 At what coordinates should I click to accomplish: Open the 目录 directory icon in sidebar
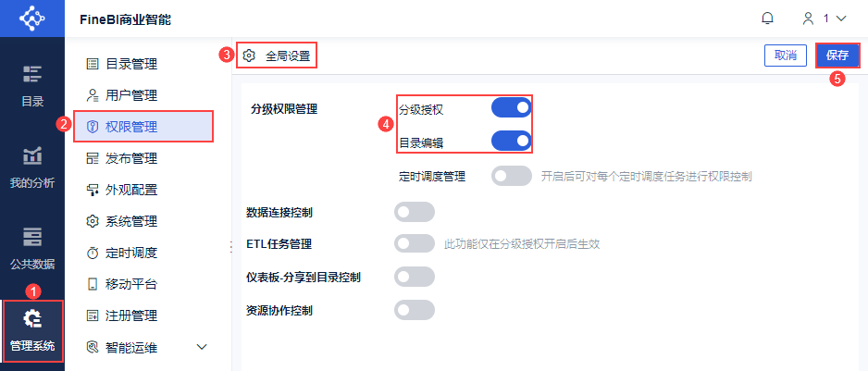point(32,74)
